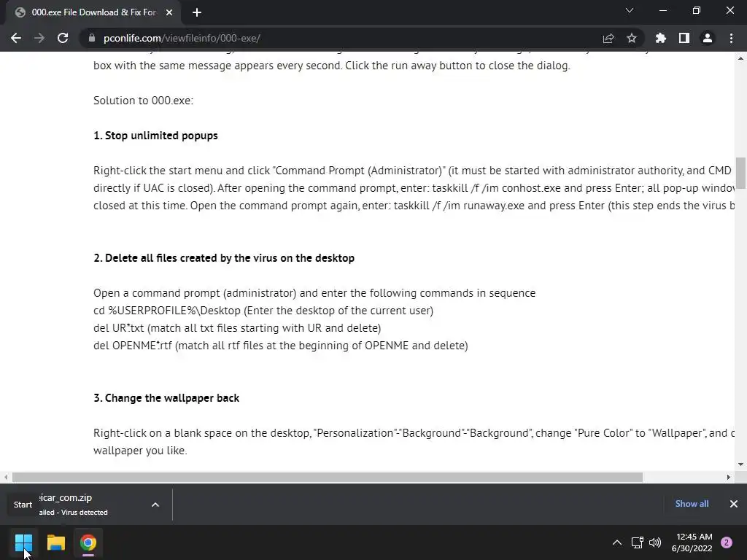
Task: Close the 000.exe File Download tab
Action: (x=169, y=12)
